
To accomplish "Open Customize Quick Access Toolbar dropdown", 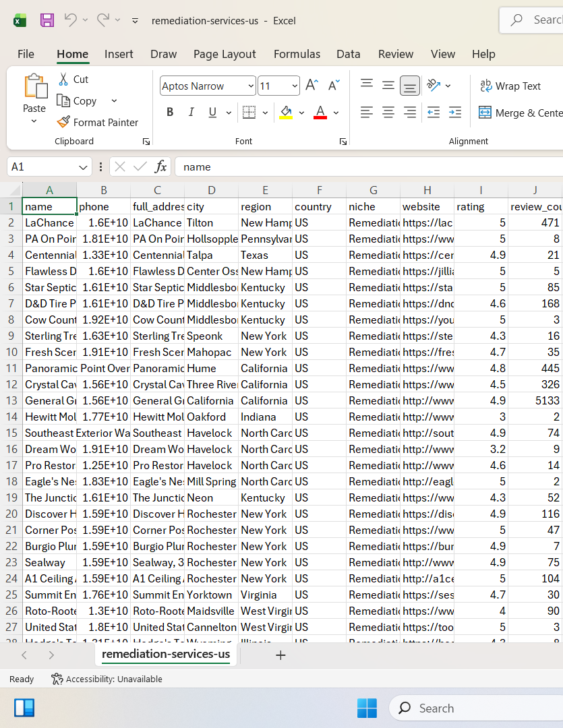I will click(135, 21).
